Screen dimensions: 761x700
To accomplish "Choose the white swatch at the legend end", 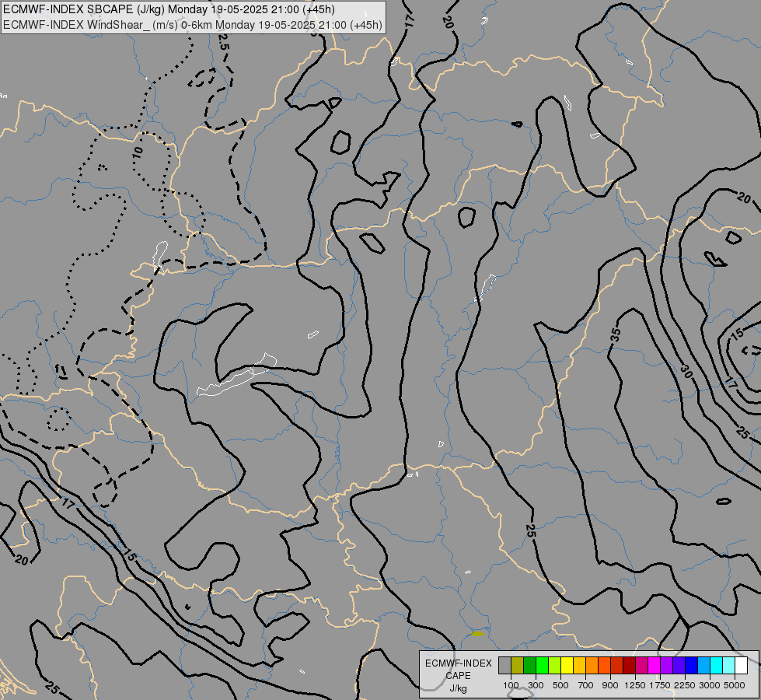I will tap(741, 666).
